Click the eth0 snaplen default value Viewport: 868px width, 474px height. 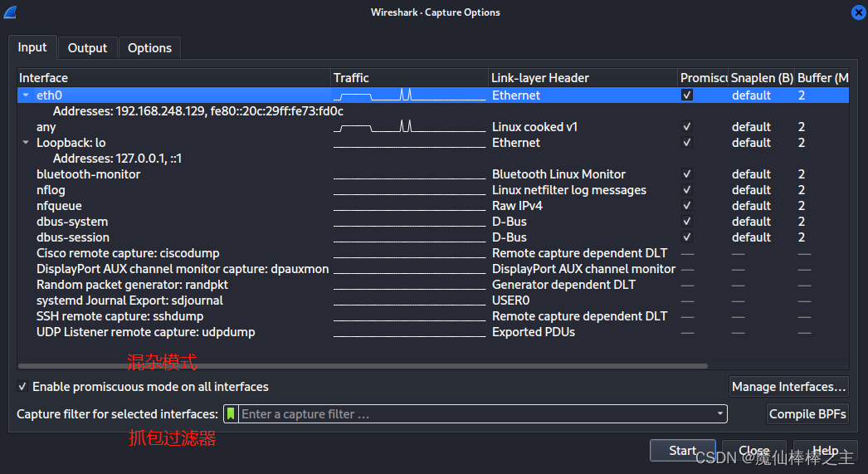(751, 95)
